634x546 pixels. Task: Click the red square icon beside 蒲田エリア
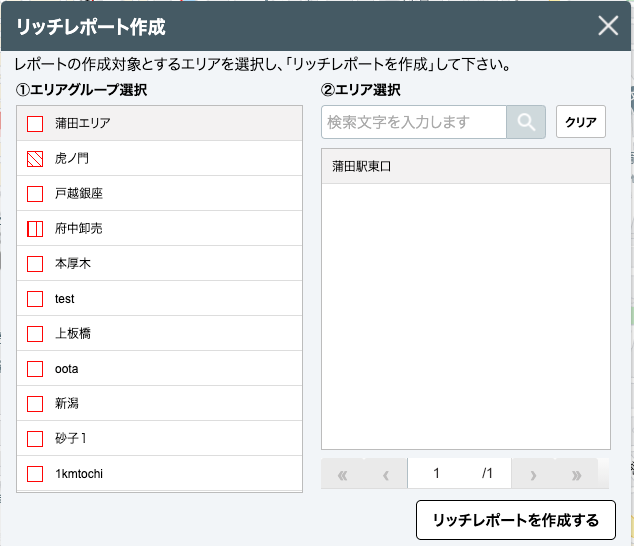point(35,124)
